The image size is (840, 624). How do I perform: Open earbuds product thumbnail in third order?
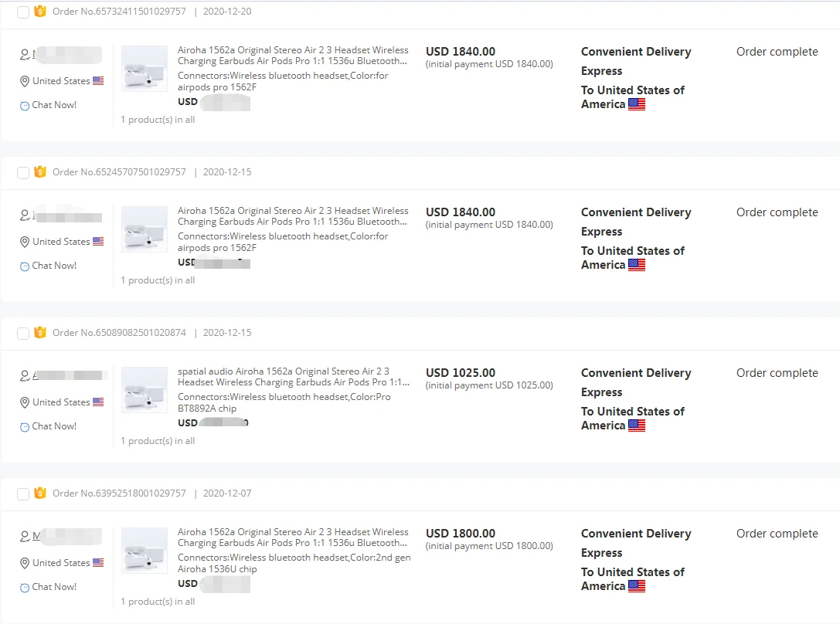click(x=145, y=390)
